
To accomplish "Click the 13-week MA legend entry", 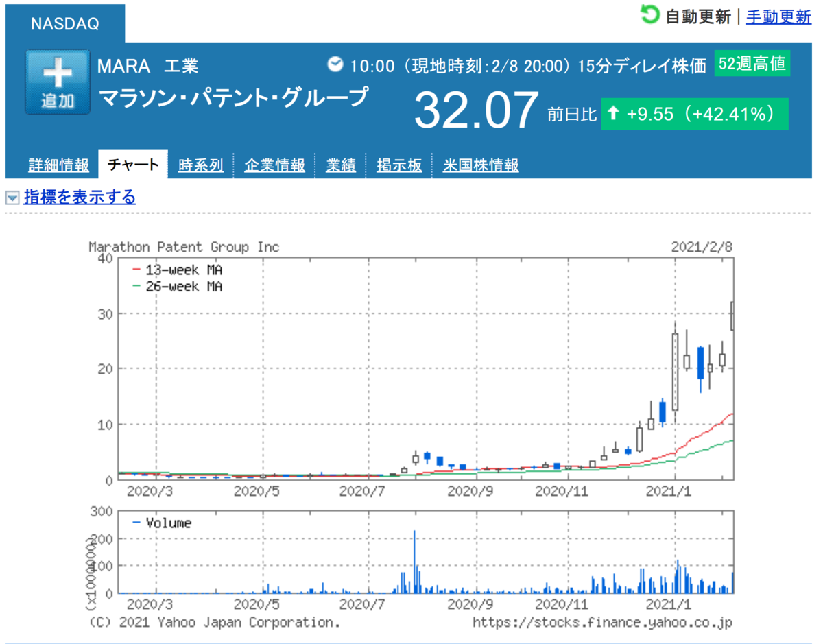I will [177, 270].
